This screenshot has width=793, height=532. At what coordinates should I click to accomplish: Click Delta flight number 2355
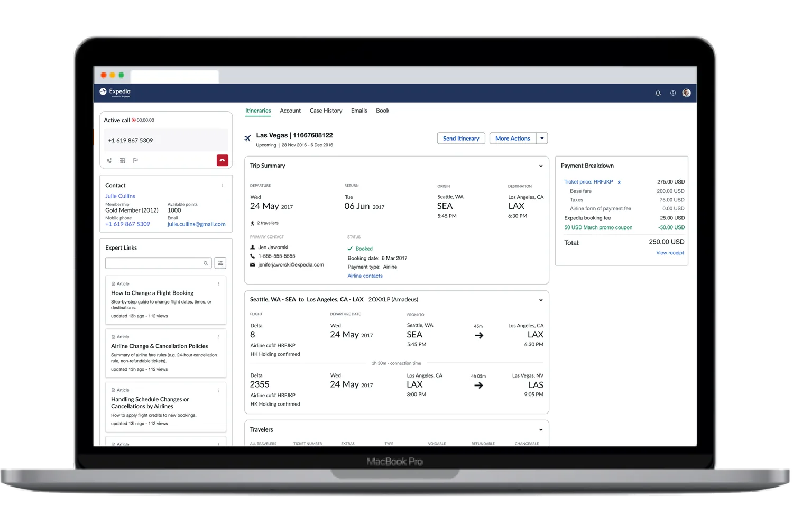[x=260, y=384]
